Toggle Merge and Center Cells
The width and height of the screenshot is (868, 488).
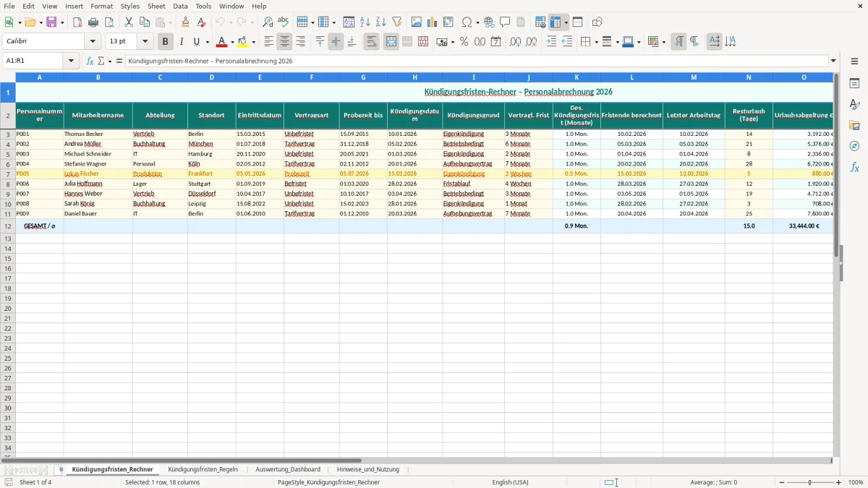pyautogui.click(x=391, y=42)
